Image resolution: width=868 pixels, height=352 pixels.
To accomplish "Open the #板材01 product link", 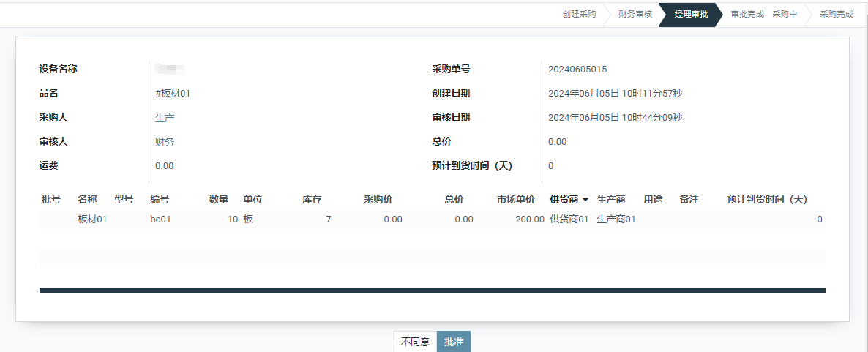I will (173, 93).
